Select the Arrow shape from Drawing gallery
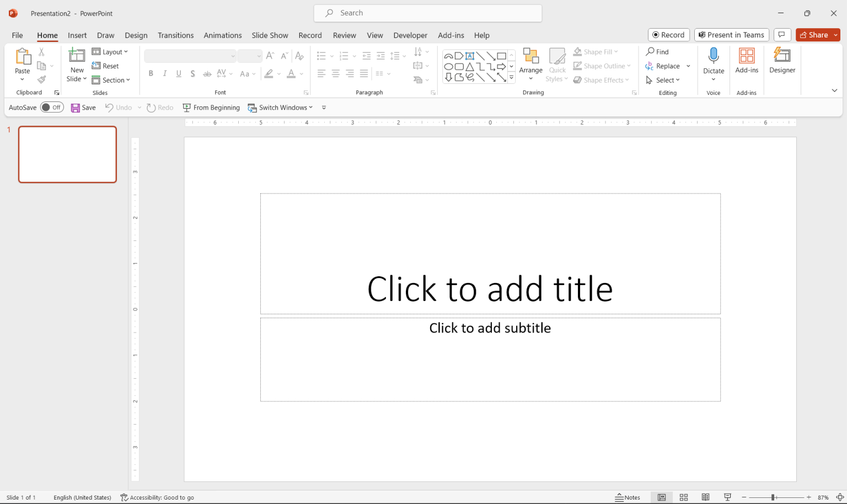The width and height of the screenshot is (847, 504). [490, 55]
